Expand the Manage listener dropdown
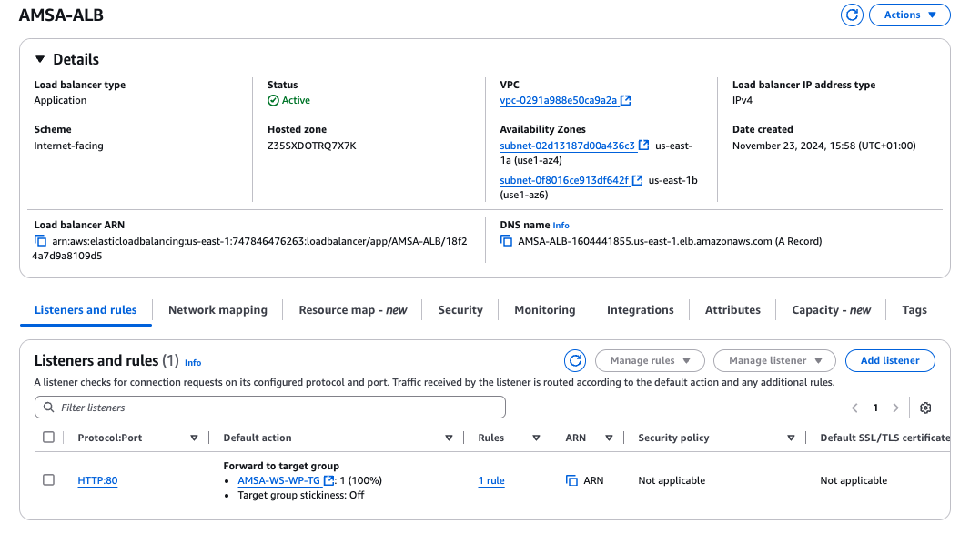Image resolution: width=980 pixels, height=544 pixels. tap(773, 360)
